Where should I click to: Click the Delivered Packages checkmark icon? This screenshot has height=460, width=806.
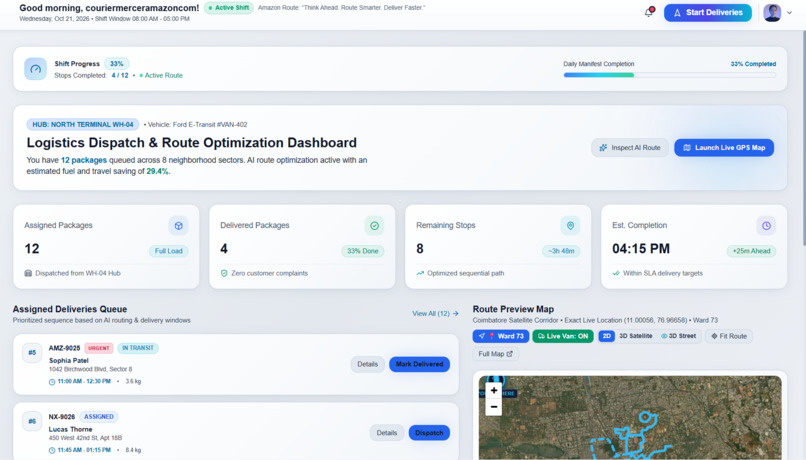[x=374, y=226]
